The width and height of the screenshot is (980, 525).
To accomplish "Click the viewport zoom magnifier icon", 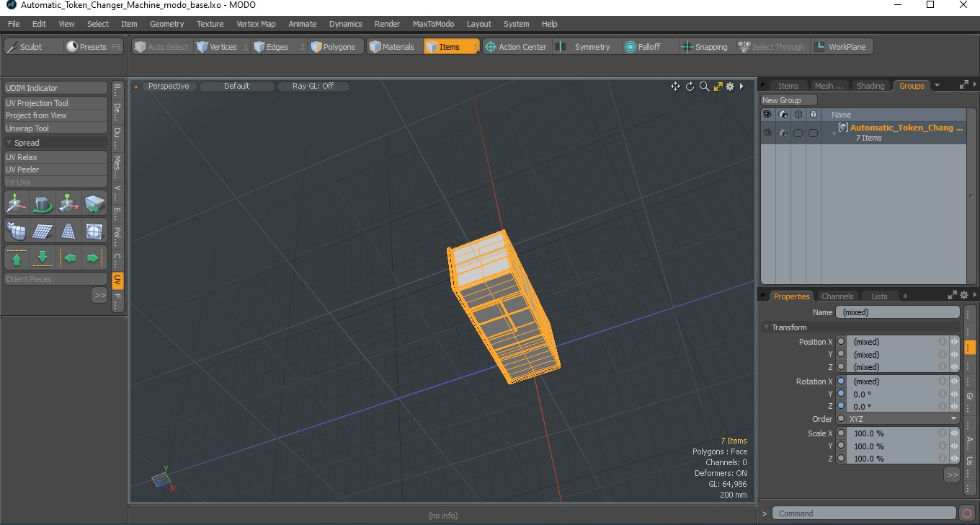I will pyautogui.click(x=704, y=87).
